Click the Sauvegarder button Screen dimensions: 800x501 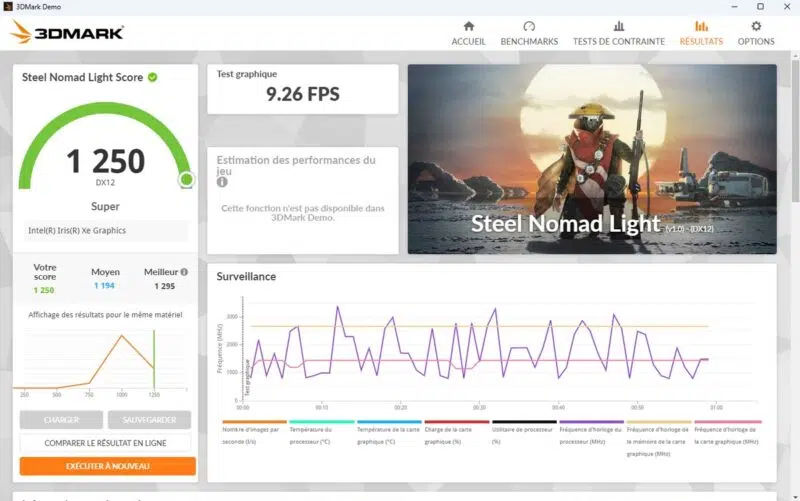point(149,420)
